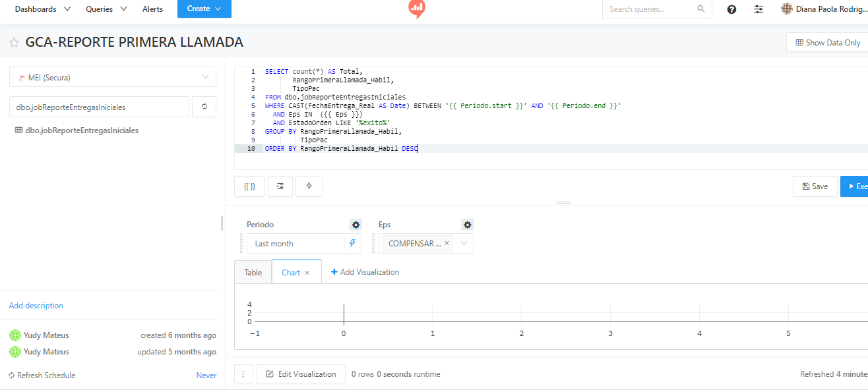Open the settings sliders icon
The height and width of the screenshot is (390, 868).
759,9
